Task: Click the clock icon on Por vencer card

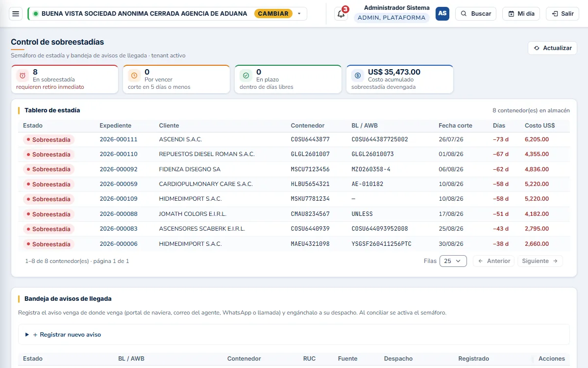Action: 134,76
